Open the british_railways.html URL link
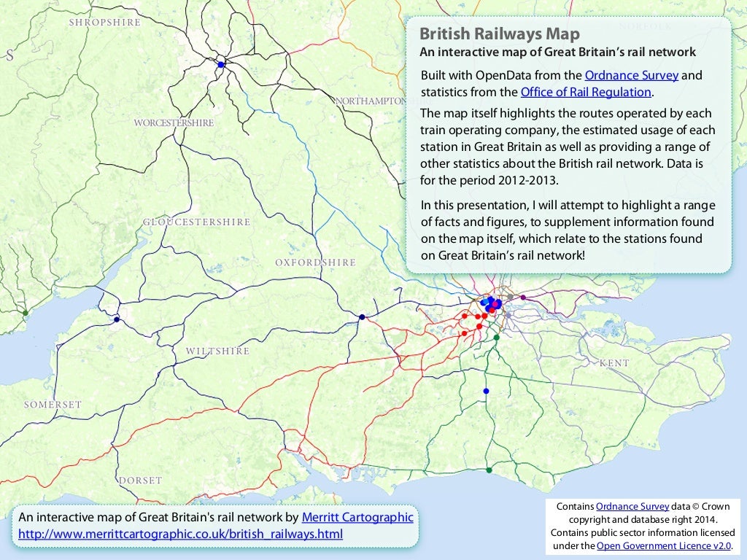The height and width of the screenshot is (560, 747). tap(180, 534)
